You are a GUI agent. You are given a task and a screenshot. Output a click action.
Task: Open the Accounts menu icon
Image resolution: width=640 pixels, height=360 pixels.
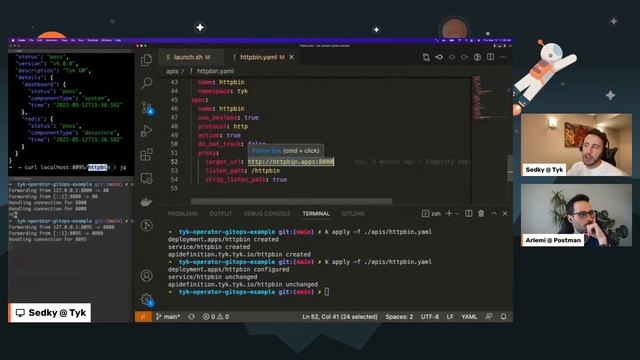coord(147,276)
